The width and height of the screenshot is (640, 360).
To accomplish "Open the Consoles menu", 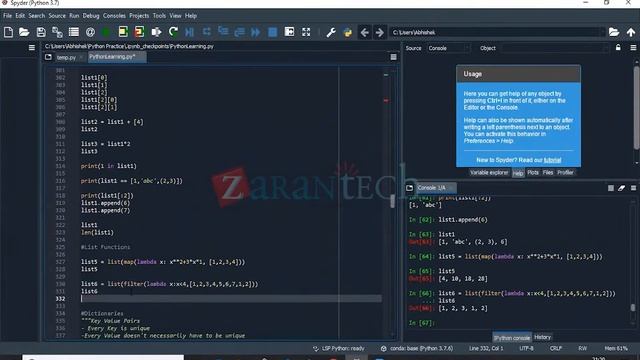I will coord(114,16).
